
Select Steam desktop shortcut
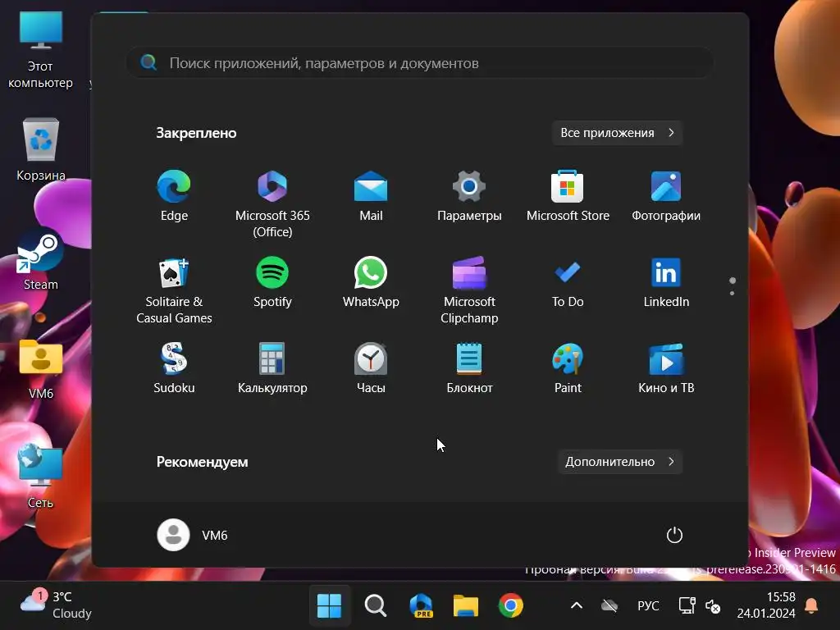click(x=41, y=260)
